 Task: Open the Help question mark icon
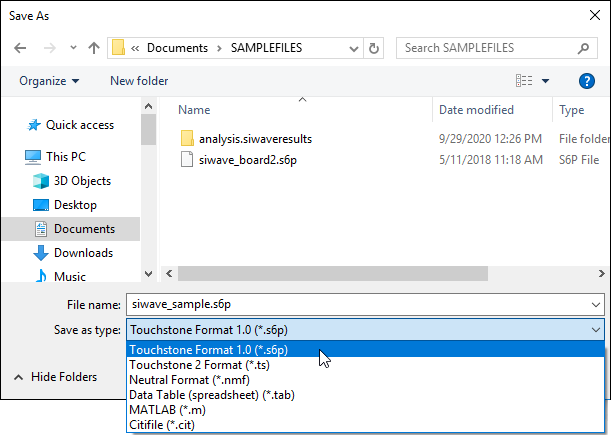click(587, 81)
